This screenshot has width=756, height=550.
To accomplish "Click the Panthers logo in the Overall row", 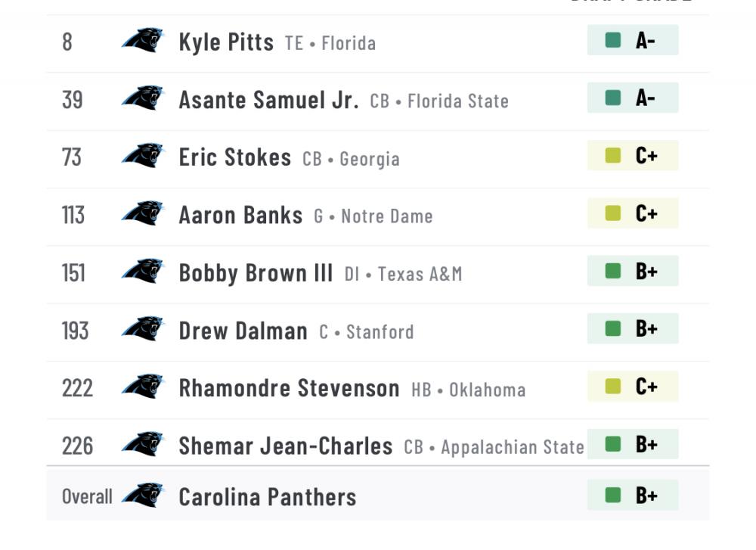I will pyautogui.click(x=143, y=496).
